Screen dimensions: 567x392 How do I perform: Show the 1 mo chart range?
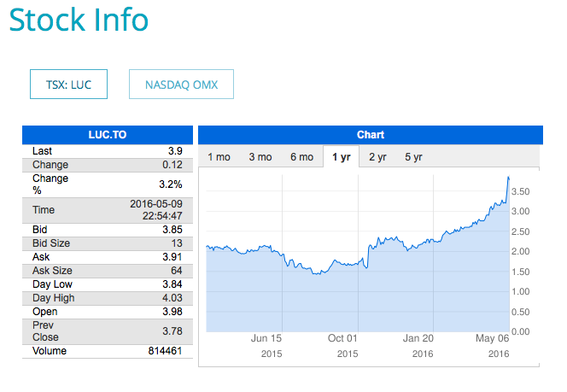click(219, 157)
